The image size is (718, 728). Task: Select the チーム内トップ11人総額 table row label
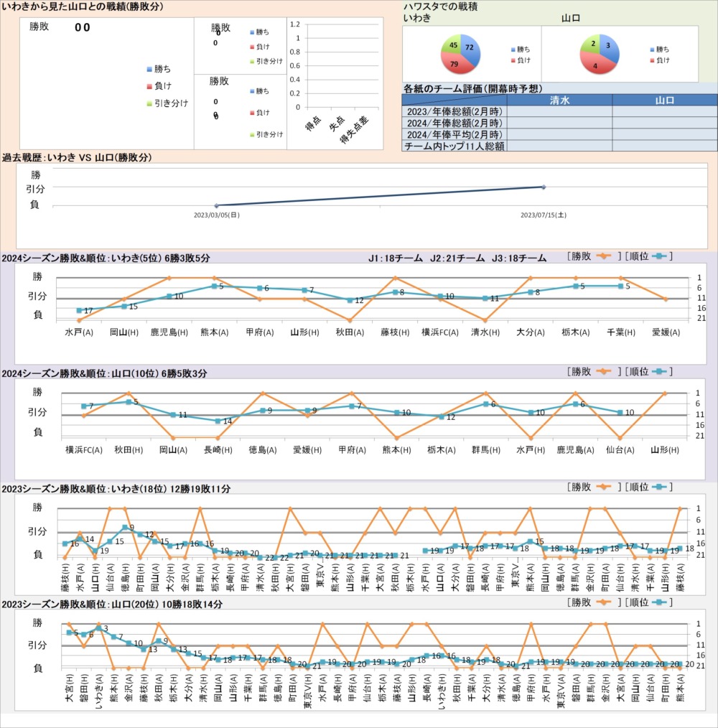coord(454,146)
